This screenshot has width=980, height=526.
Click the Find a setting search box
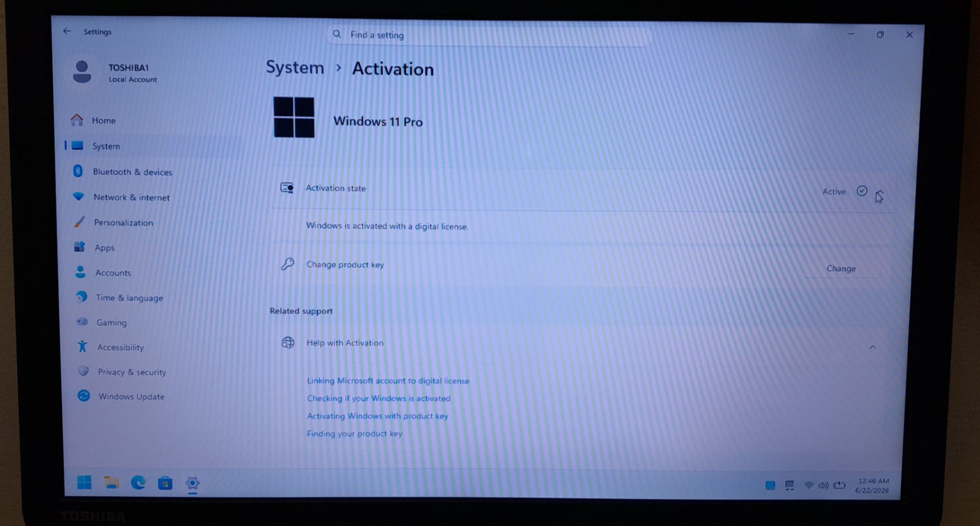tap(490, 35)
